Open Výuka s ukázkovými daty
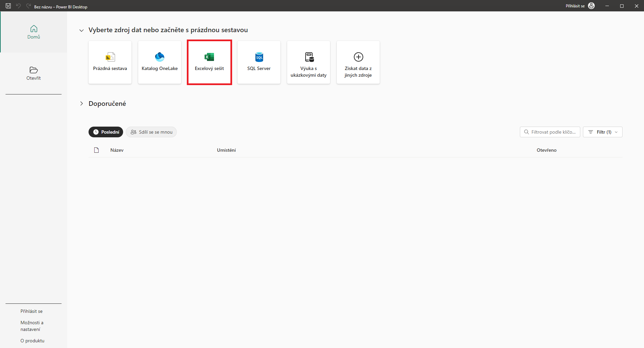This screenshot has width=644, height=348. 308,62
